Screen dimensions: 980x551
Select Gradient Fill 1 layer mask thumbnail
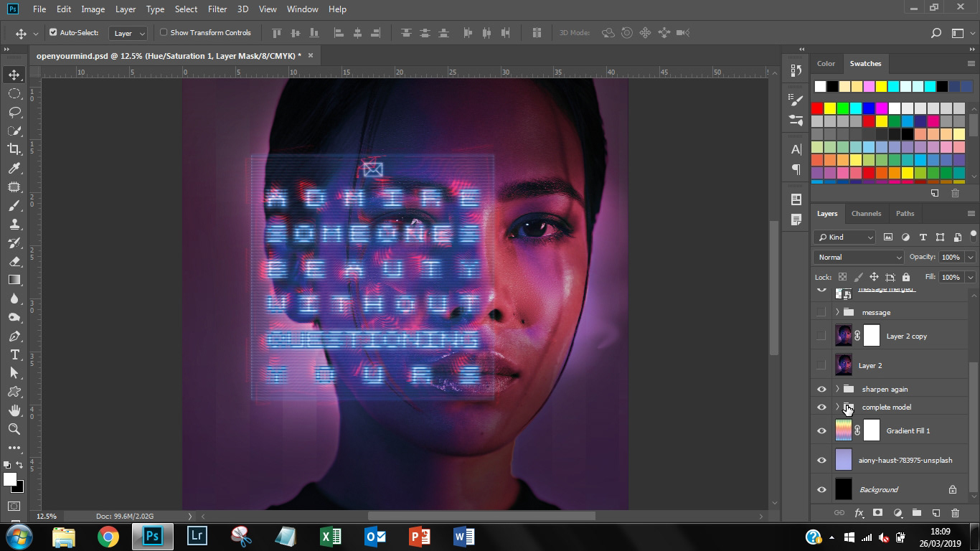tap(871, 430)
